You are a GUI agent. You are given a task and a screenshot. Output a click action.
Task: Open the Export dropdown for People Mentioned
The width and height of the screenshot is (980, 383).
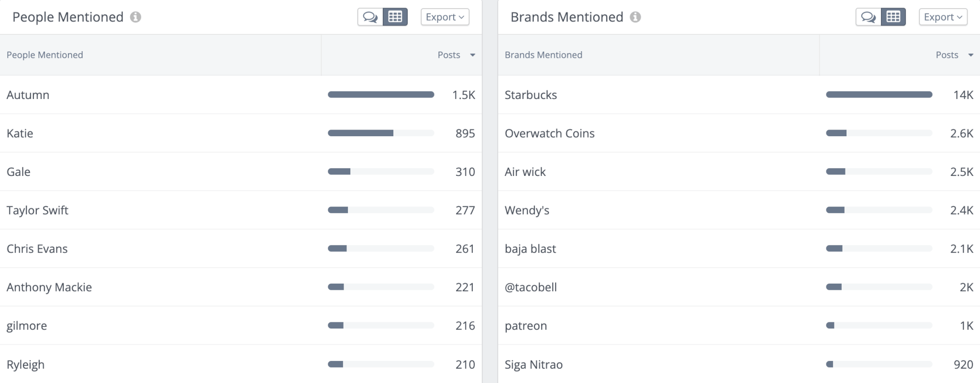pos(444,17)
